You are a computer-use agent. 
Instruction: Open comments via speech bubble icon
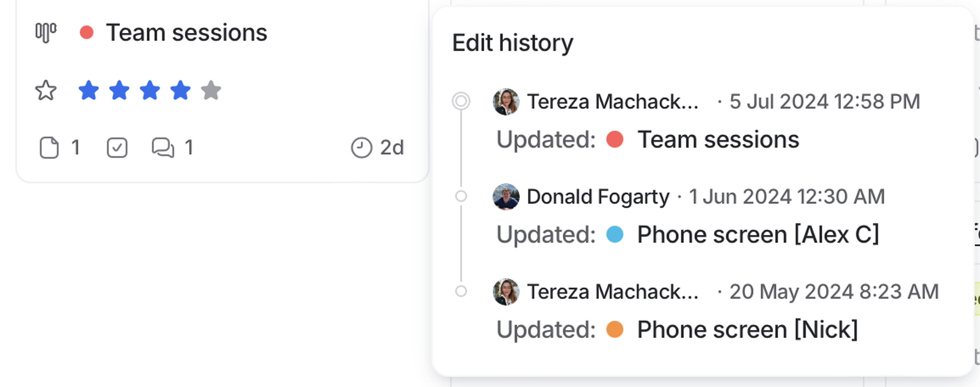click(x=163, y=147)
